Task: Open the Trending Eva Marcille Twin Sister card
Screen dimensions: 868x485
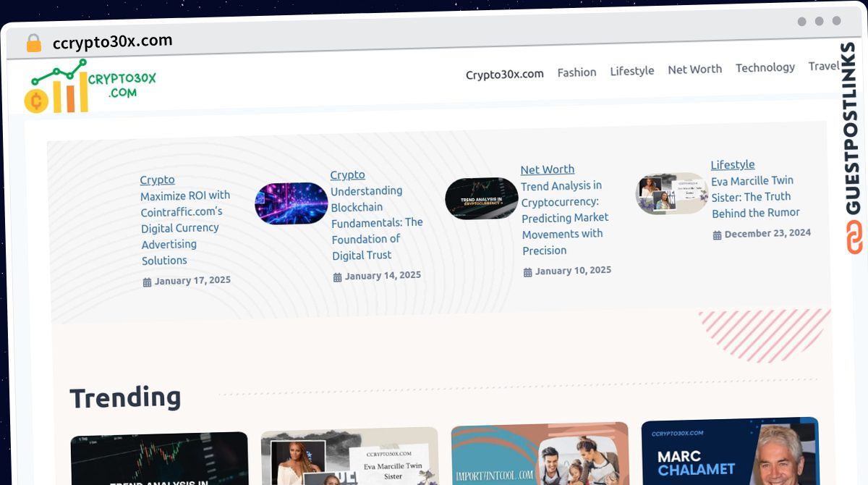Action: 349,456
